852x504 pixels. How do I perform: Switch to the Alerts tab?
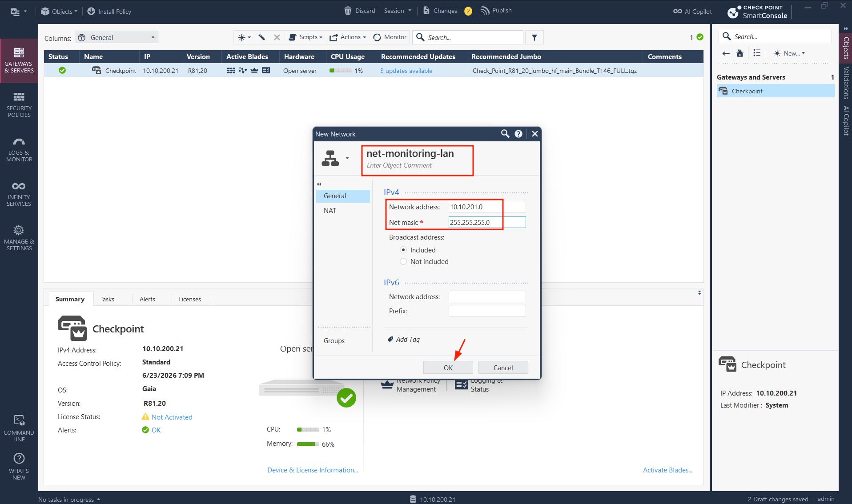click(x=147, y=299)
